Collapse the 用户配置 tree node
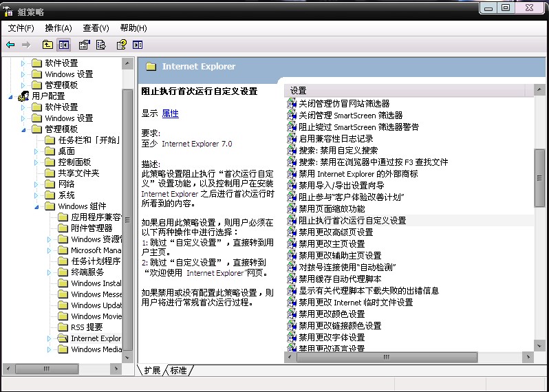This screenshot has width=549, height=392. 10,96
